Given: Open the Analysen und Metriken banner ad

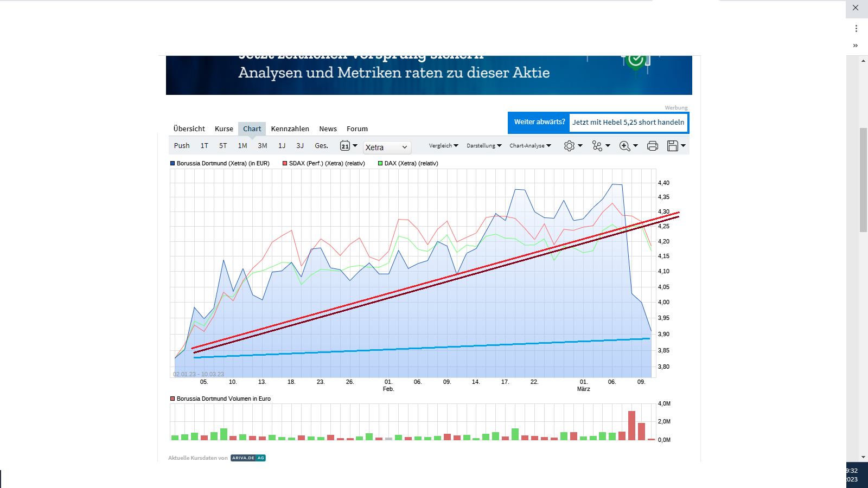Looking at the screenshot, I should tap(429, 75).
